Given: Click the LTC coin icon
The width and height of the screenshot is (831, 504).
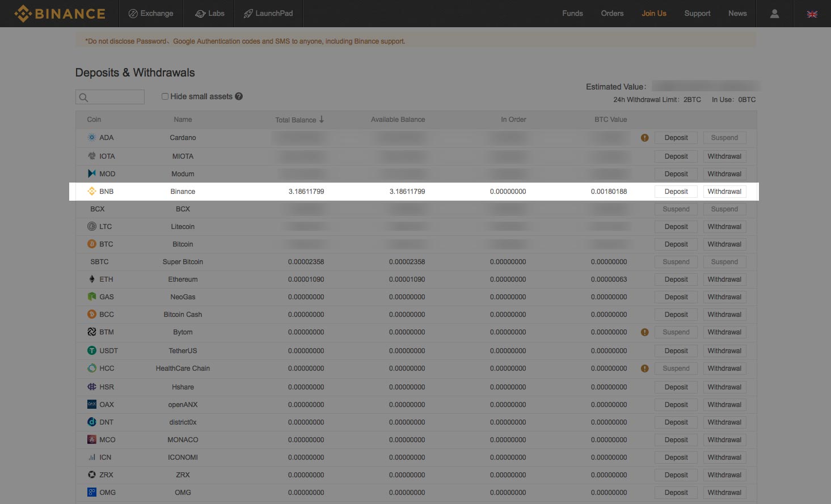Looking at the screenshot, I should [92, 226].
